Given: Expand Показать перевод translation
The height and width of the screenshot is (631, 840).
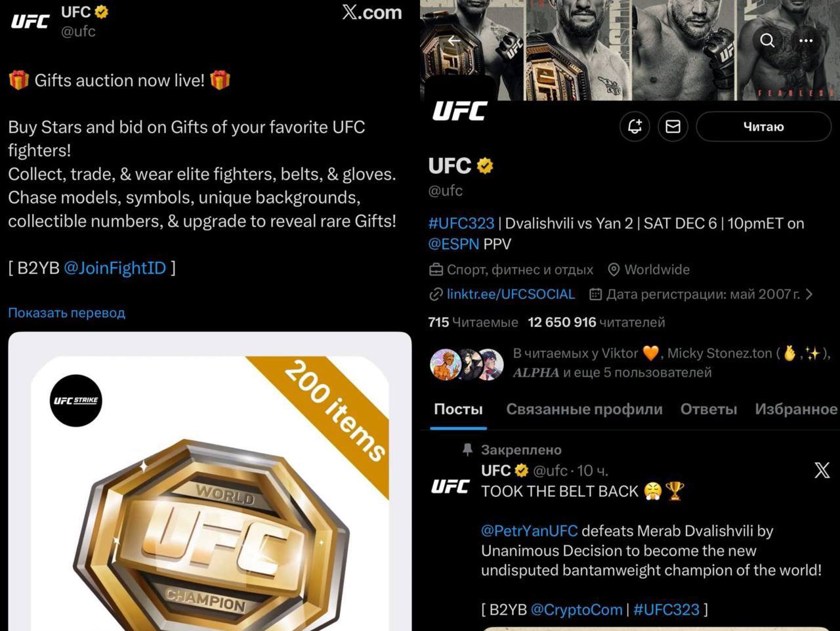Looking at the screenshot, I should (x=66, y=313).
